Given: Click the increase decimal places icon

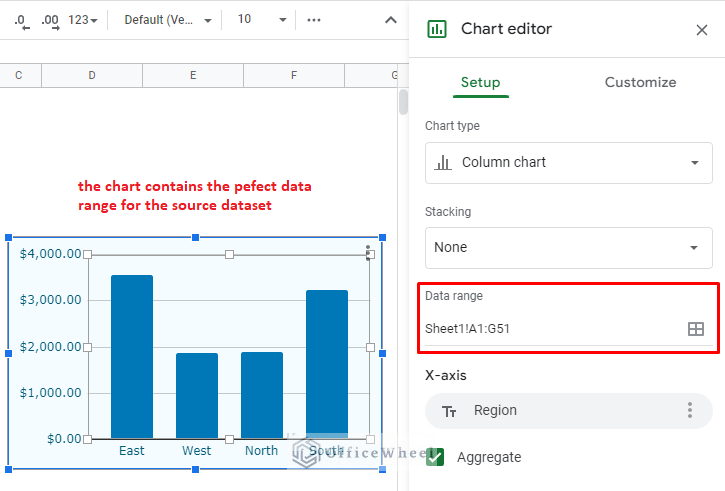Looking at the screenshot, I should 50,21.
